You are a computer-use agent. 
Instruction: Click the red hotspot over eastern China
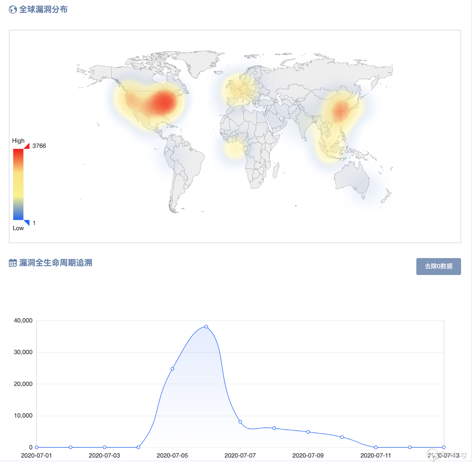pyautogui.click(x=340, y=111)
